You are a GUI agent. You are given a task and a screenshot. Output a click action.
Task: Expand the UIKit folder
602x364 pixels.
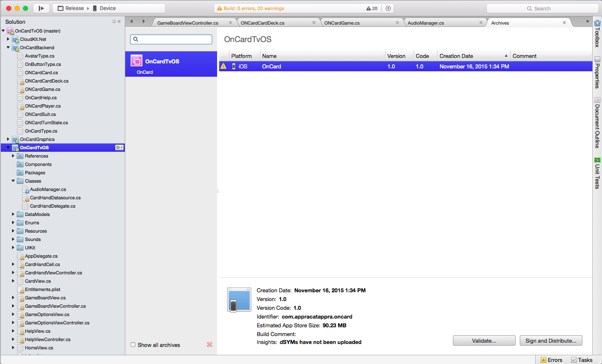(x=13, y=248)
